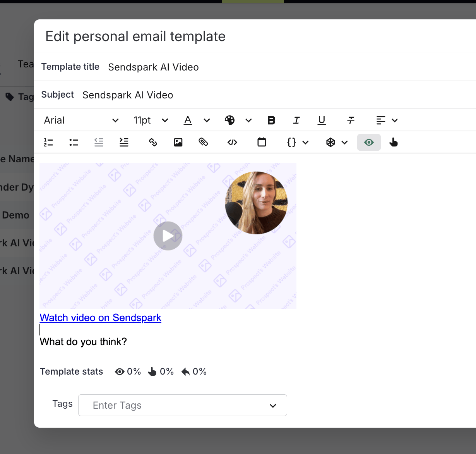
Task: Expand the variables dropdown arrow
Action: (305, 143)
